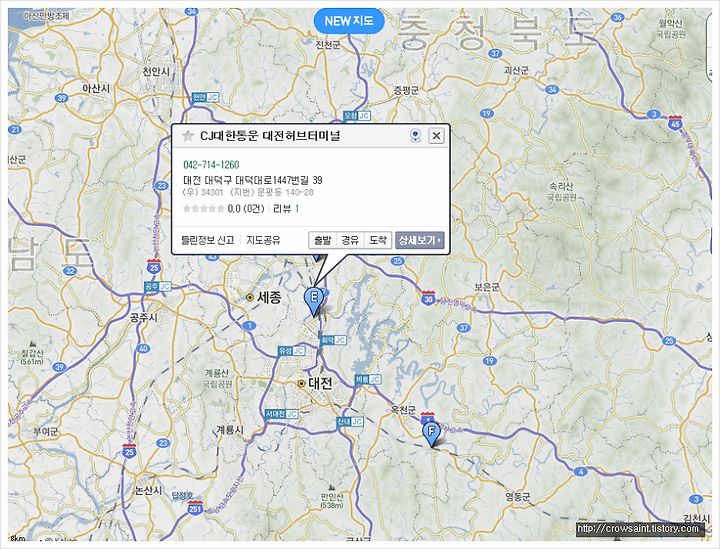The height and width of the screenshot is (549, 720).
Task: Click the 세종 city dot marker
Action: (x=250, y=297)
